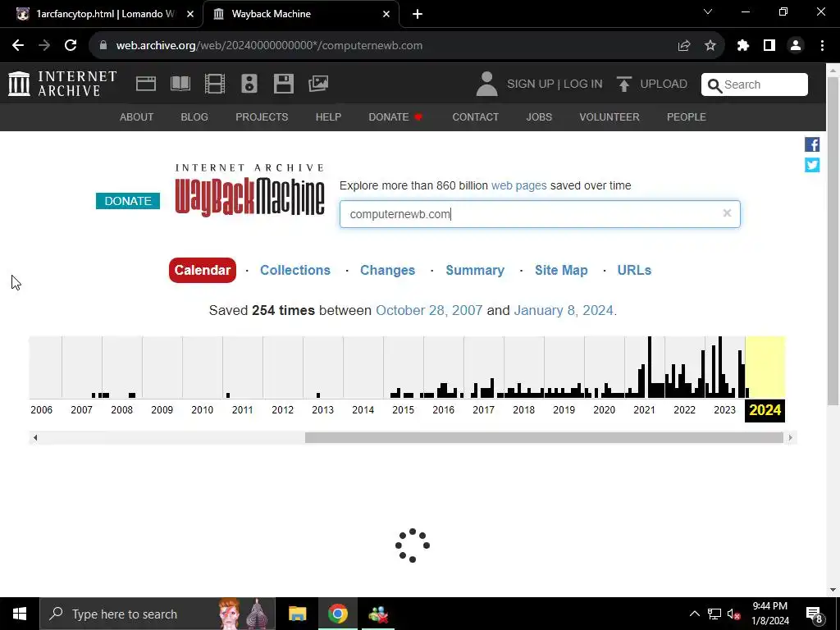The width and height of the screenshot is (840, 630).
Task: Open the PEOPLE menu item
Action: click(687, 116)
